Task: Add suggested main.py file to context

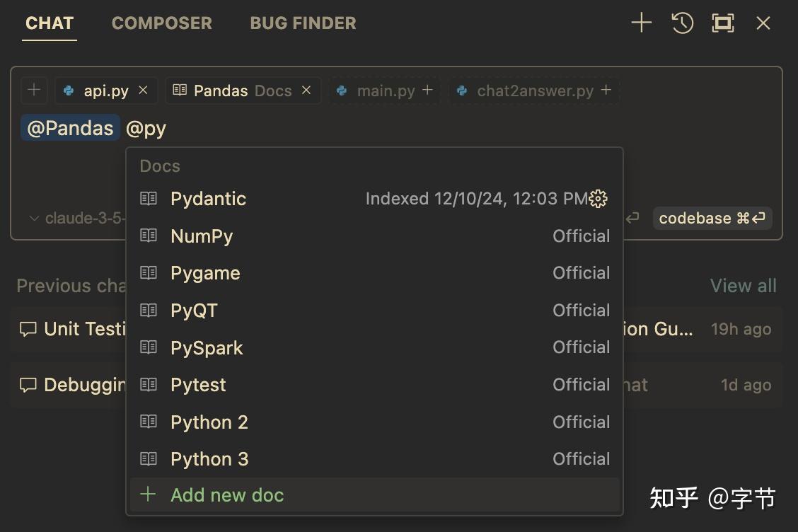Action: [x=427, y=91]
